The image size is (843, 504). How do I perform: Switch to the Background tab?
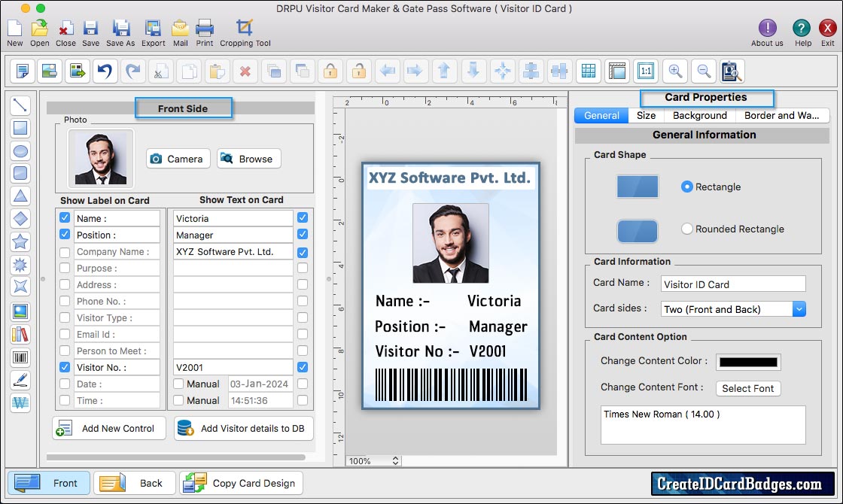tap(699, 116)
